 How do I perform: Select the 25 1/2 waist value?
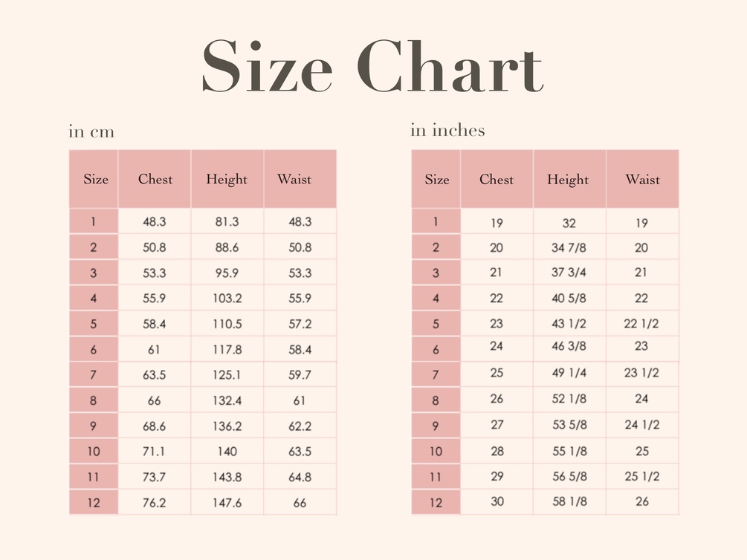[642, 476]
